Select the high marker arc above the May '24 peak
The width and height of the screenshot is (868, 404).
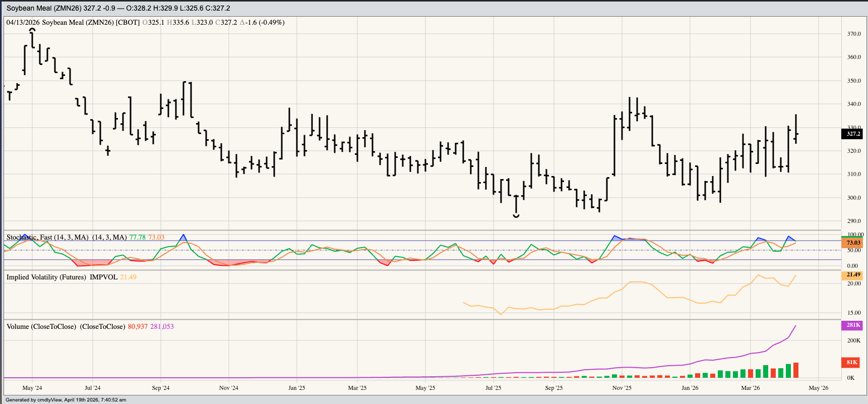click(33, 30)
